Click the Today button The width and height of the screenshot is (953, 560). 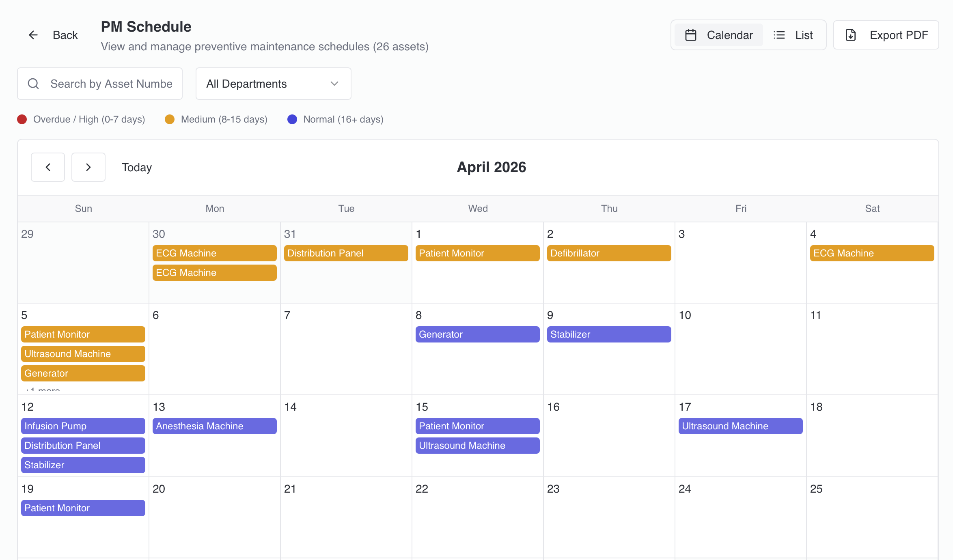136,167
